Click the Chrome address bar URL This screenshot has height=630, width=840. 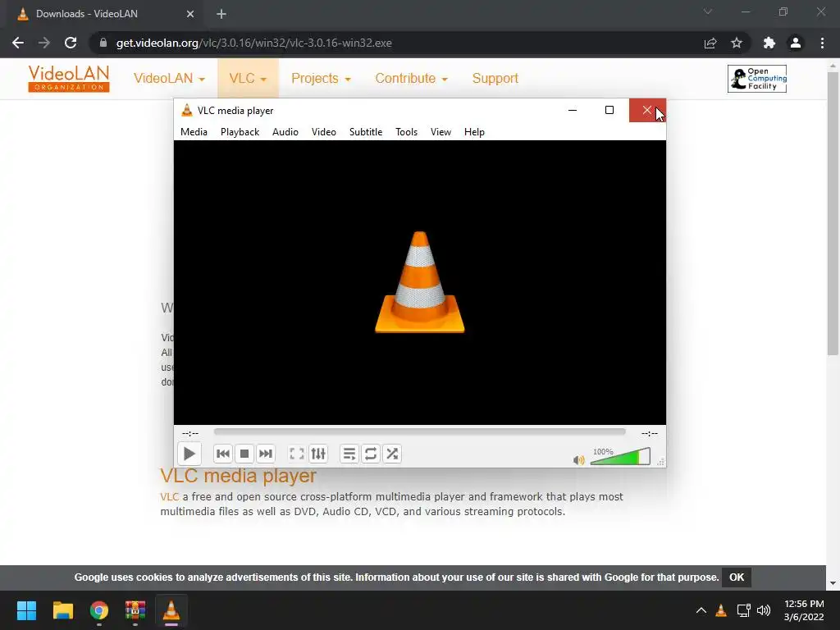click(254, 43)
